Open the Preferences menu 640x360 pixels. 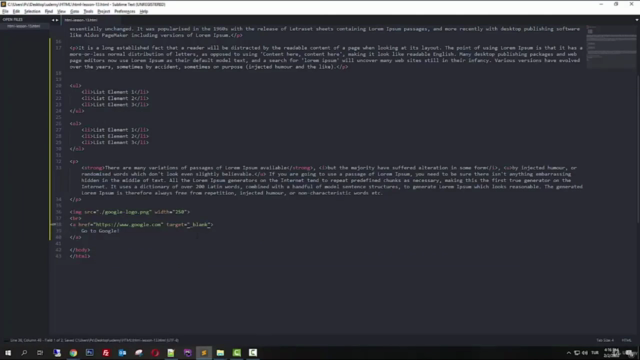124,11
